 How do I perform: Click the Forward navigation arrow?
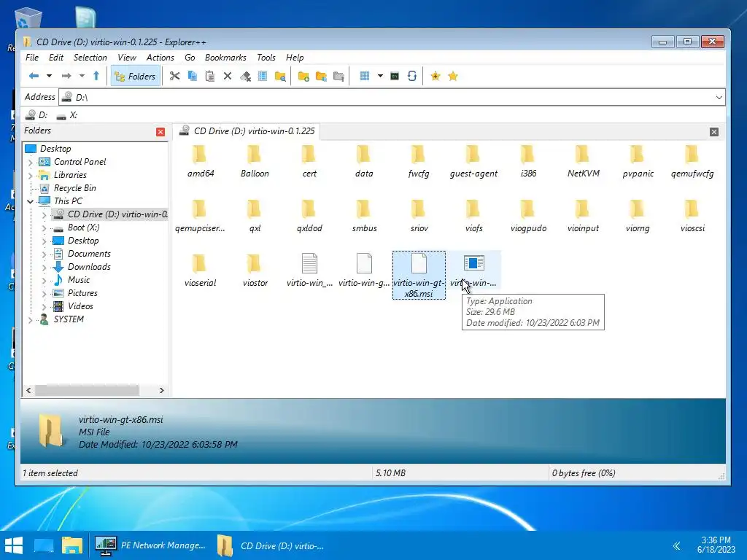click(66, 76)
